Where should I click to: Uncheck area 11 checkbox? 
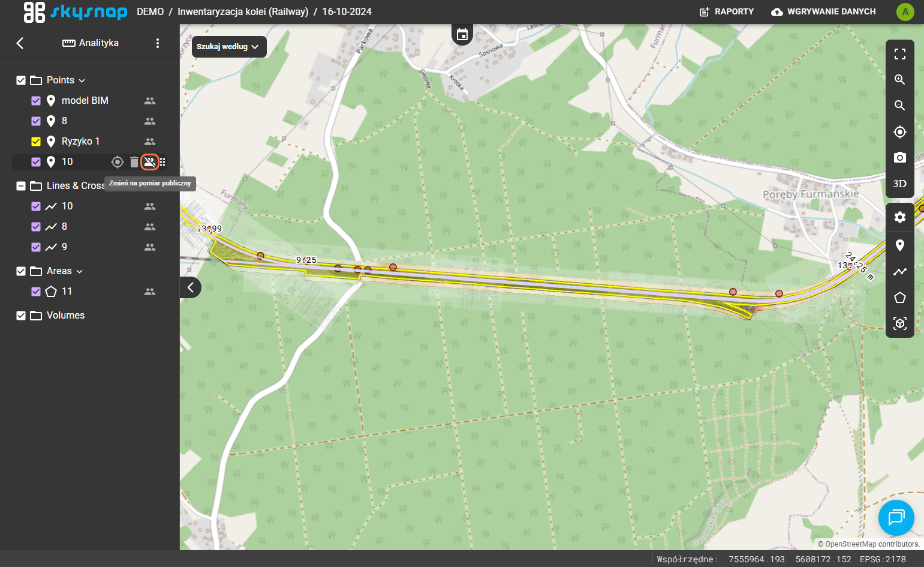[36, 292]
